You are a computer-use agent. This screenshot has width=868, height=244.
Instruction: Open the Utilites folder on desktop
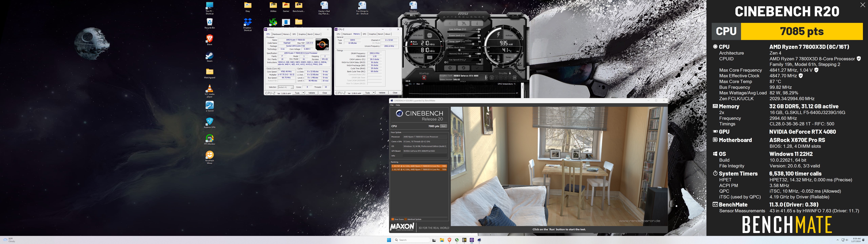(x=273, y=7)
